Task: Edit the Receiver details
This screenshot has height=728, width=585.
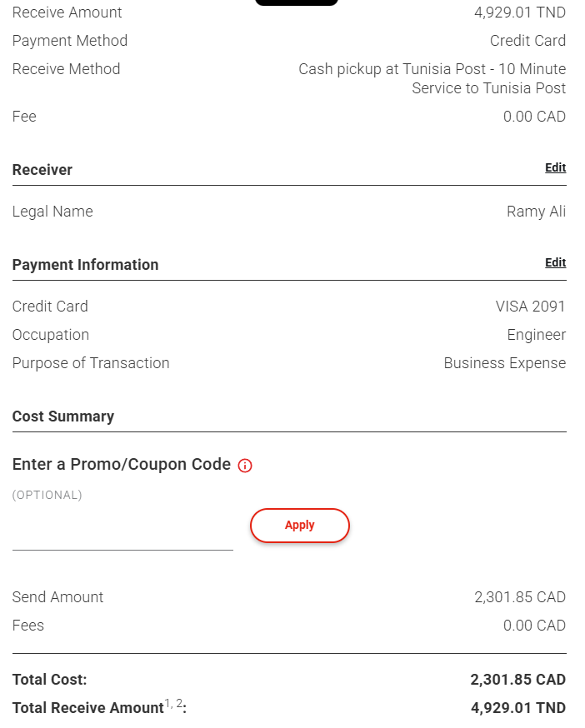Action: click(x=555, y=167)
